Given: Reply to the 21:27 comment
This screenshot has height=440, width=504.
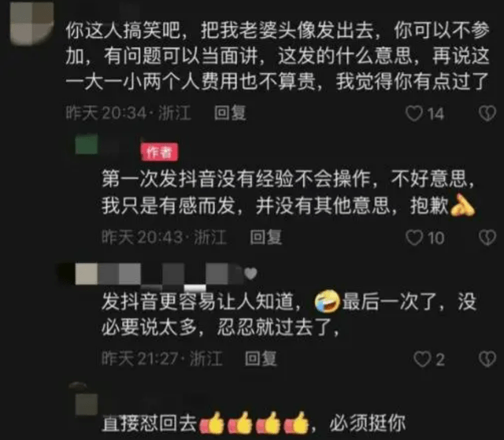Looking at the screenshot, I should click(x=261, y=359).
